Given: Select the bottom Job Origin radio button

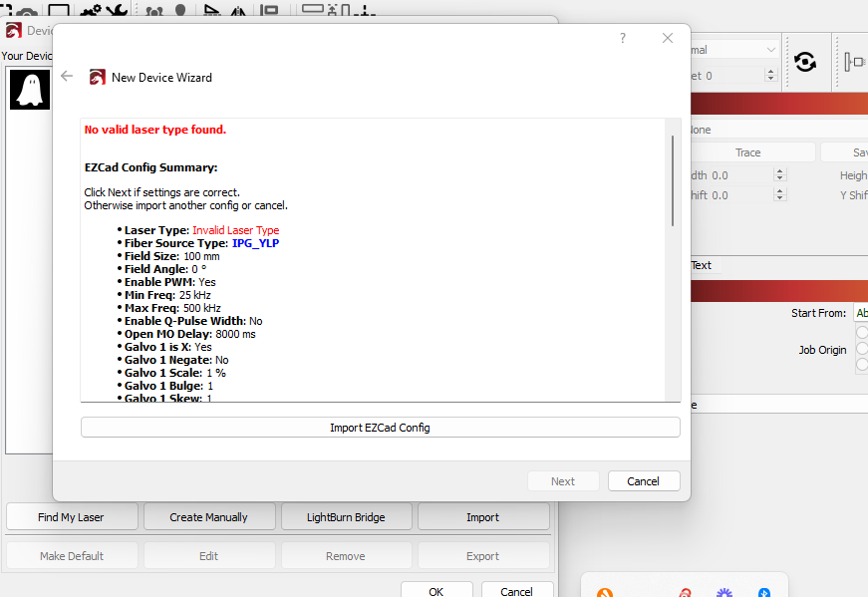Looking at the screenshot, I should point(862,365).
